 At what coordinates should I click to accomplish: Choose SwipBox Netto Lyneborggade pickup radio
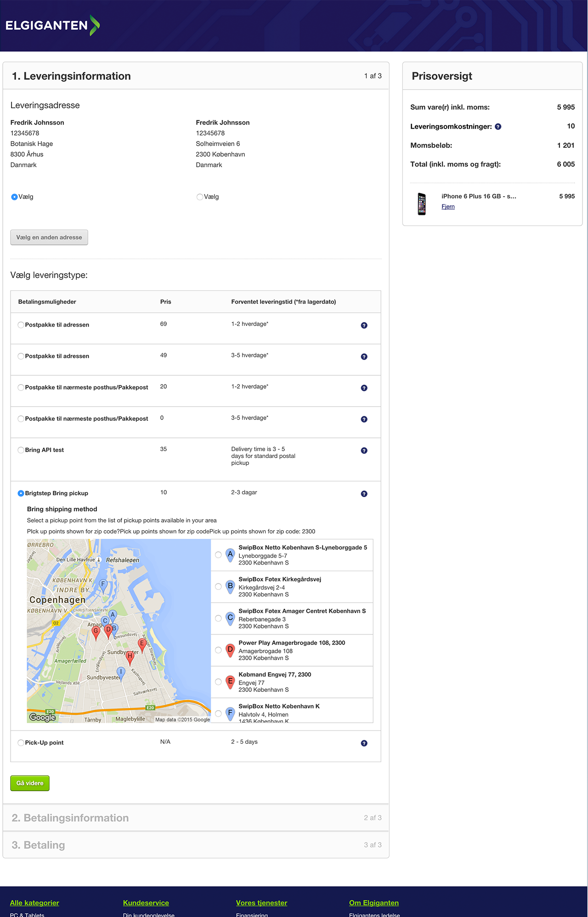point(218,555)
